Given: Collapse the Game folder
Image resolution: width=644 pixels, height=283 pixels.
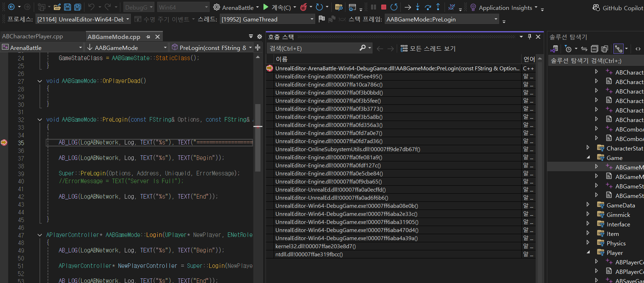Looking at the screenshot, I should click(588, 157).
